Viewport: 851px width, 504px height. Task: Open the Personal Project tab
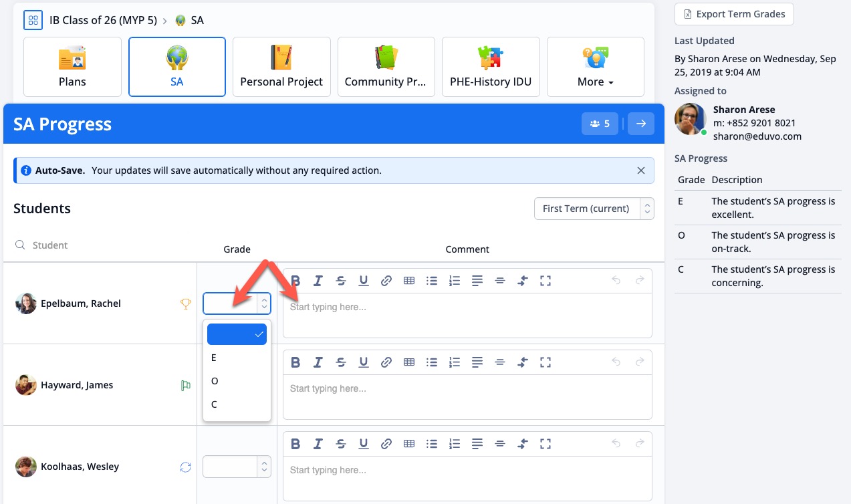[281, 67]
